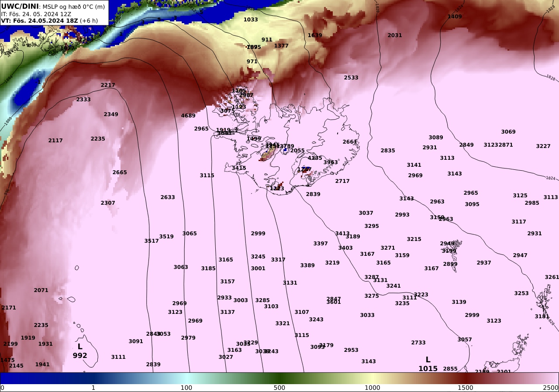Click the height value 2217

tap(108, 85)
